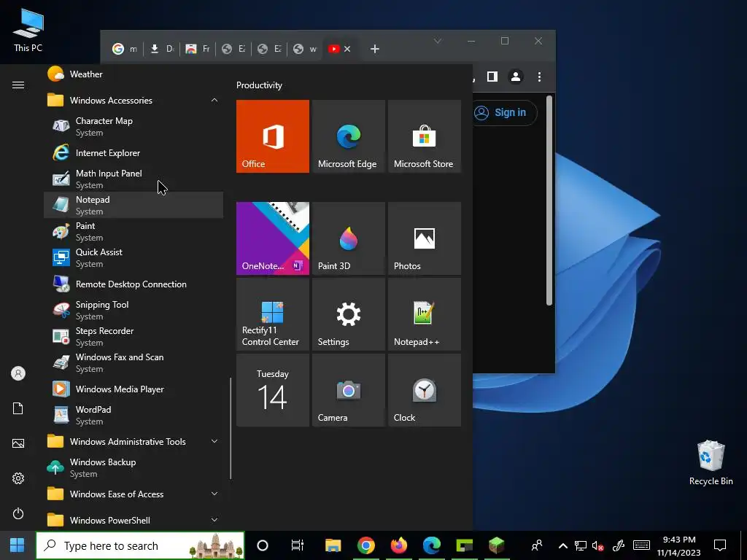Open the notification center
This screenshot has height=560, width=747.
[720, 545]
